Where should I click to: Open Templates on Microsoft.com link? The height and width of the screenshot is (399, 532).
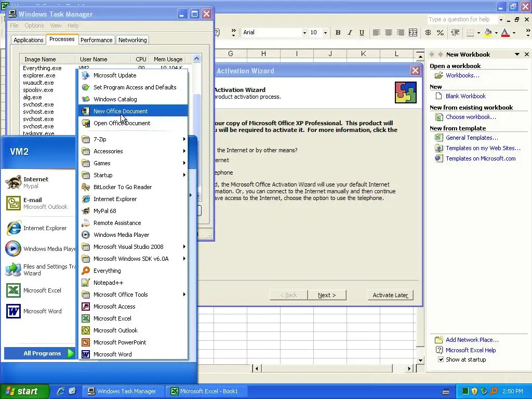click(481, 158)
